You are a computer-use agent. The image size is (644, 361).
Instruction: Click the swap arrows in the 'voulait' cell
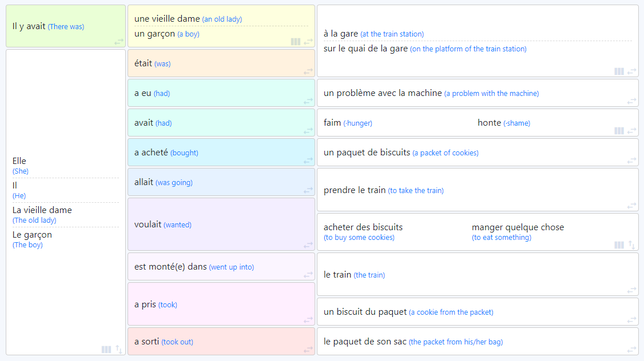click(x=308, y=245)
